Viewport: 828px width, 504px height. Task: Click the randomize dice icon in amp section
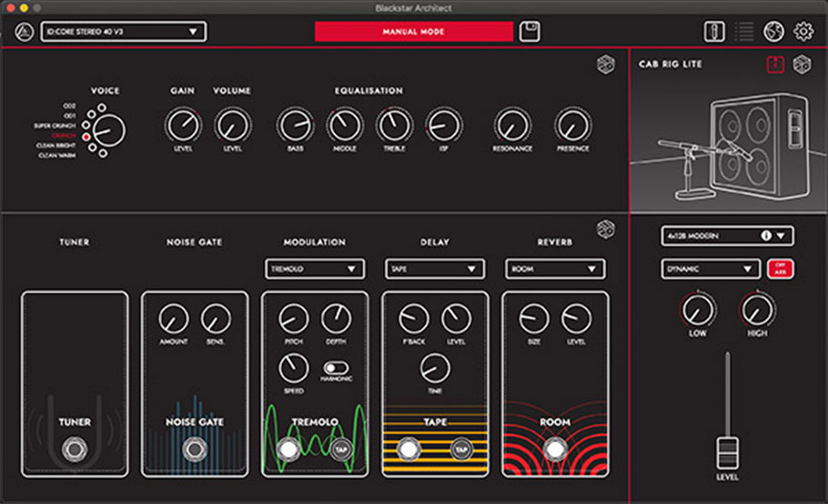pos(606,65)
